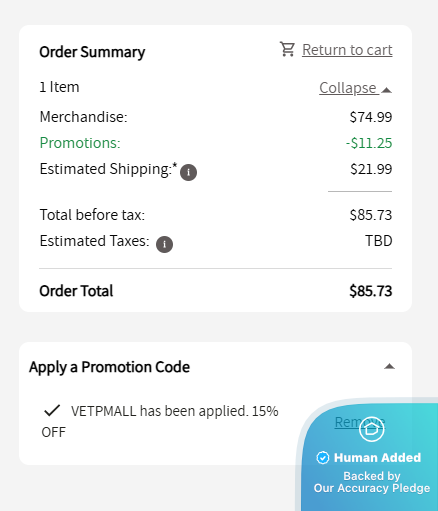Click the Human Added badge text

(377, 458)
